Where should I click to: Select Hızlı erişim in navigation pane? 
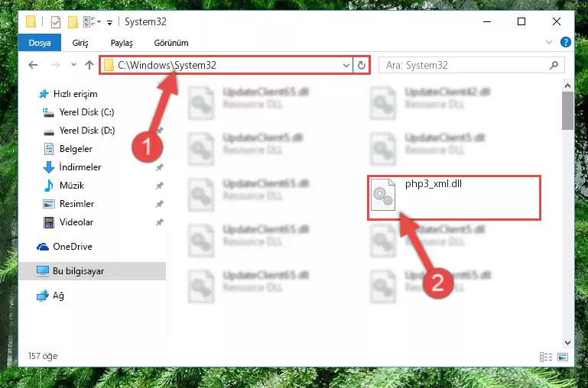coord(76,94)
